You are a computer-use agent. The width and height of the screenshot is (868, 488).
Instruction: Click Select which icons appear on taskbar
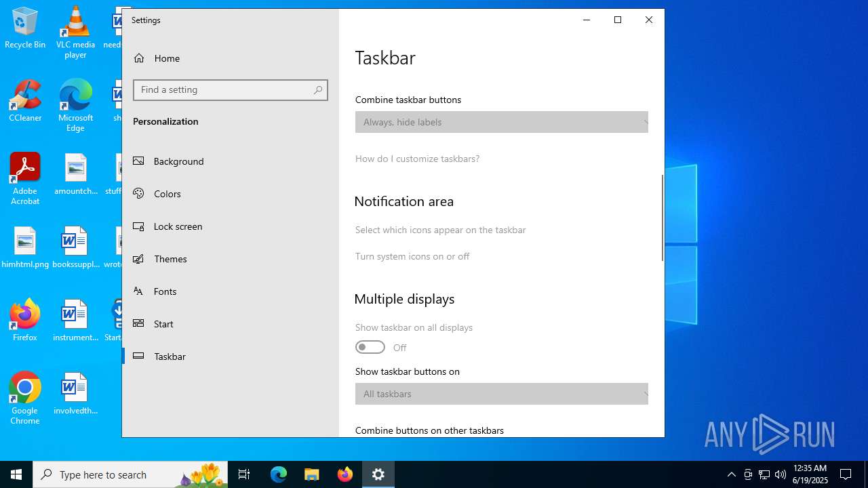pos(441,230)
